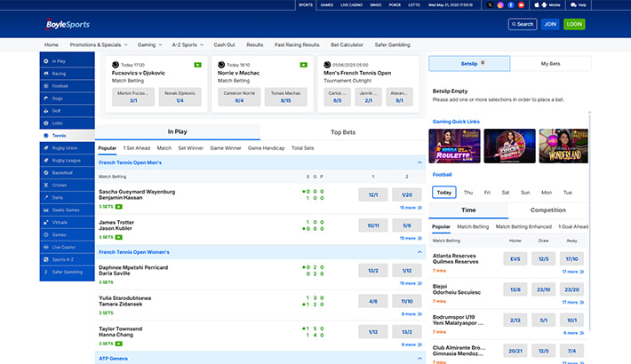Open the Facebook social icon

pos(511,4)
